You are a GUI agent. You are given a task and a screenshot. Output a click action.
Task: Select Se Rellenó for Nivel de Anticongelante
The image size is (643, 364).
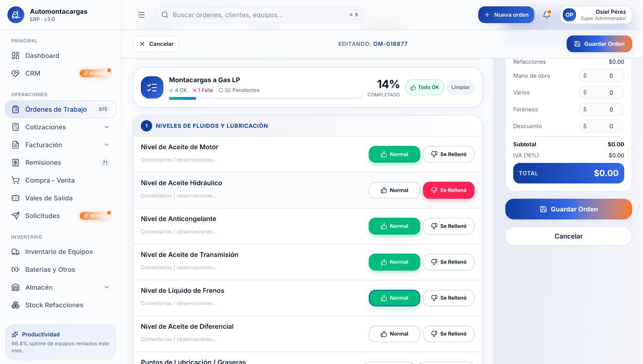coord(449,226)
